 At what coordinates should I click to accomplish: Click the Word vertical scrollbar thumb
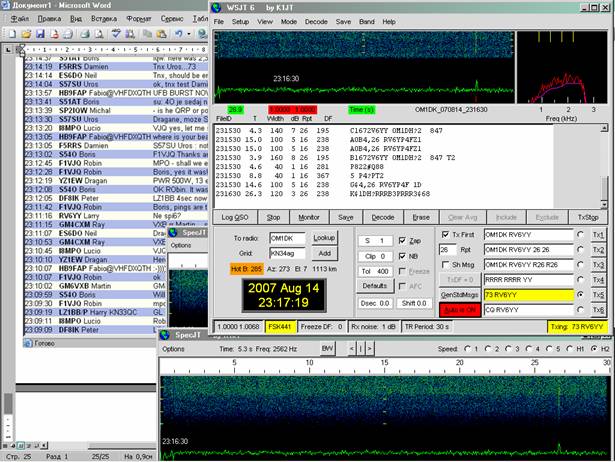[8, 403]
